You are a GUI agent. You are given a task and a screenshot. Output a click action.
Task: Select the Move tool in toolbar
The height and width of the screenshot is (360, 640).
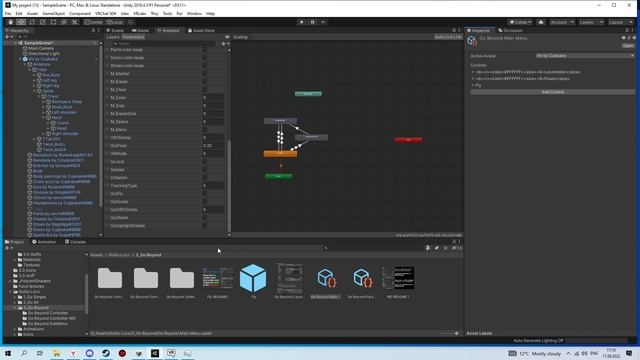(x=21, y=22)
